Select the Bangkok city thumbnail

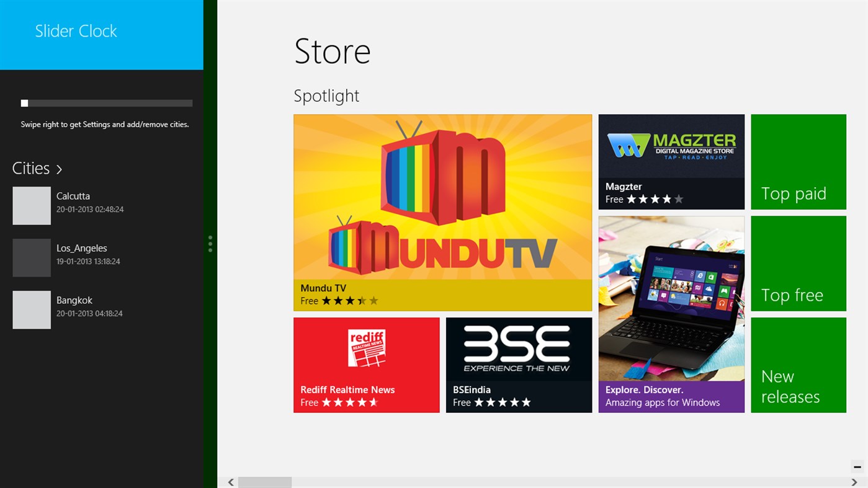pos(32,310)
